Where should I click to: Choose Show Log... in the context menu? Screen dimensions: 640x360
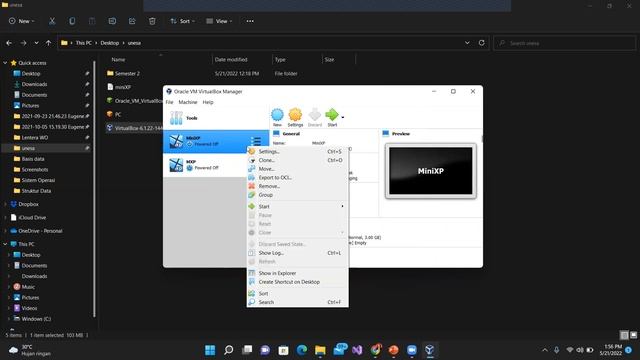297,253
